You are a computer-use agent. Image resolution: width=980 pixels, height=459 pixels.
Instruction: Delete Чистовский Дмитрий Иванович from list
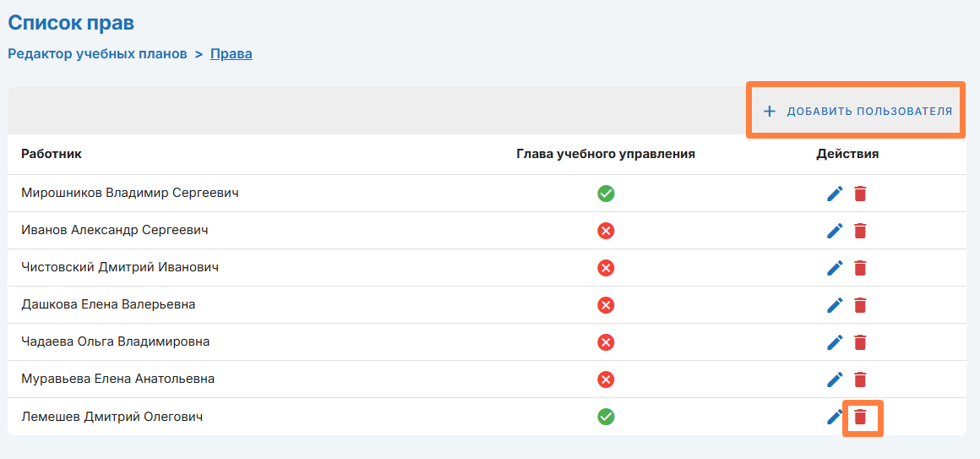860,268
